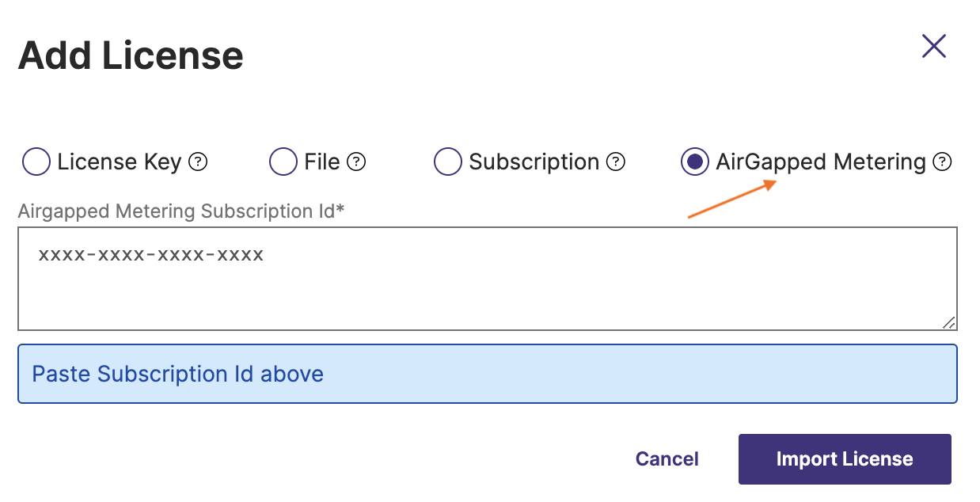Close the Add License dialog
Viewport: 980px width, 502px height.
(x=934, y=47)
